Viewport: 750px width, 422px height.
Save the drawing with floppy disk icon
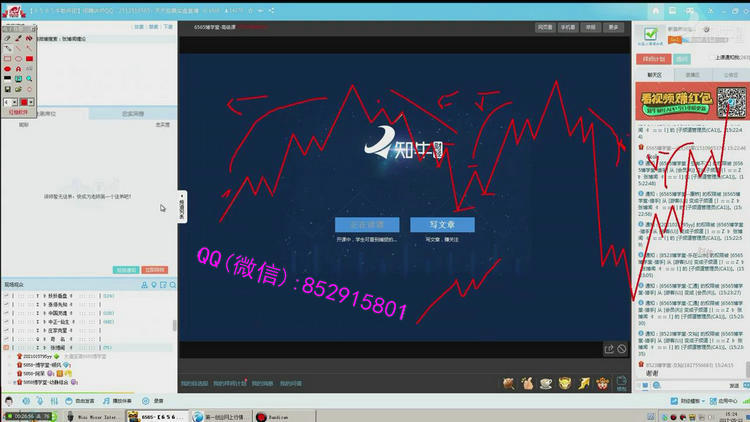[x=7, y=89]
